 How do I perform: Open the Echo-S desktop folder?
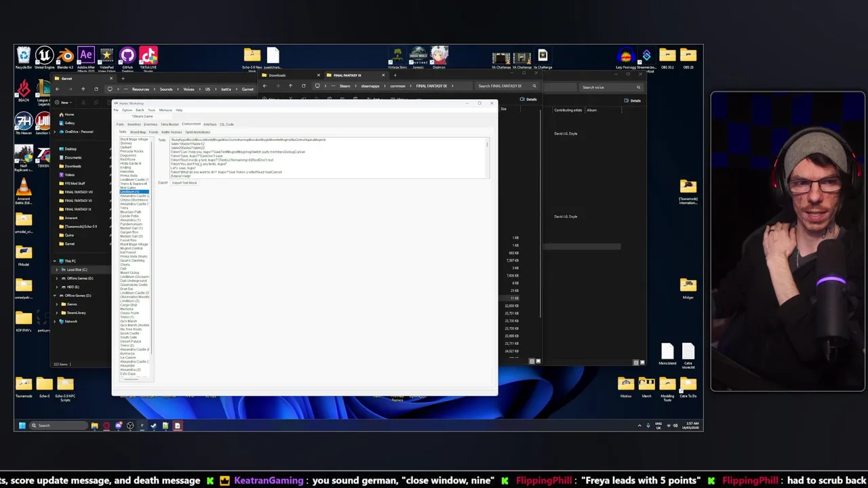click(45, 388)
